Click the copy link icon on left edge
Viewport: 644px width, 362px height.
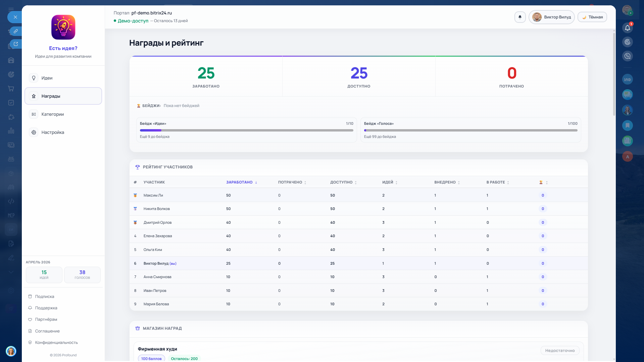(15, 31)
